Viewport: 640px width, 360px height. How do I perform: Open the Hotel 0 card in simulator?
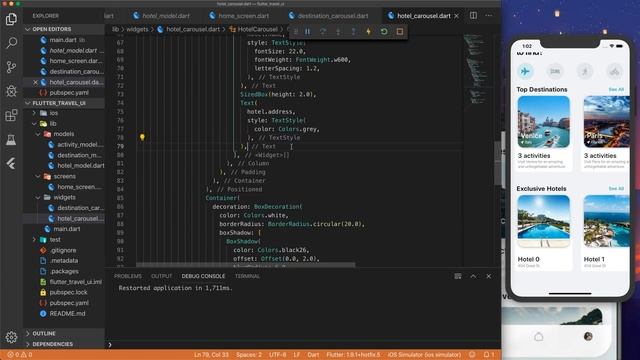tap(544, 232)
